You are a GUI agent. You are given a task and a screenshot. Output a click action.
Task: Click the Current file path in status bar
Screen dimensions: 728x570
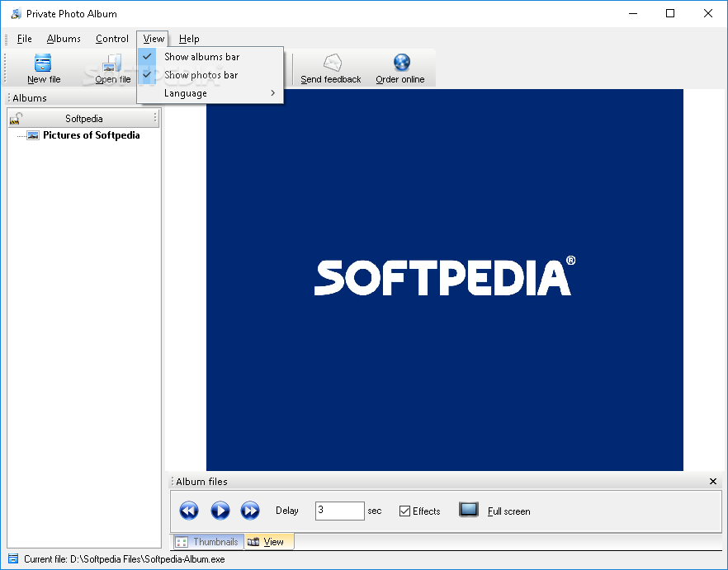(x=125, y=558)
